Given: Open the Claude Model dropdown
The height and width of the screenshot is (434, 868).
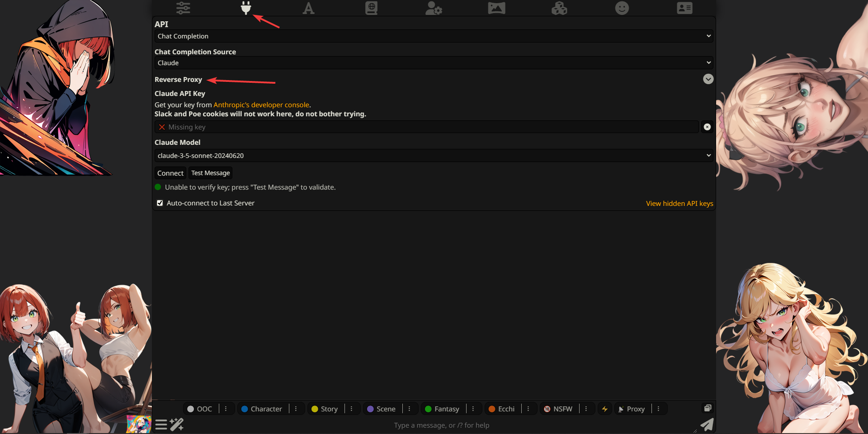Looking at the screenshot, I should 434,156.
